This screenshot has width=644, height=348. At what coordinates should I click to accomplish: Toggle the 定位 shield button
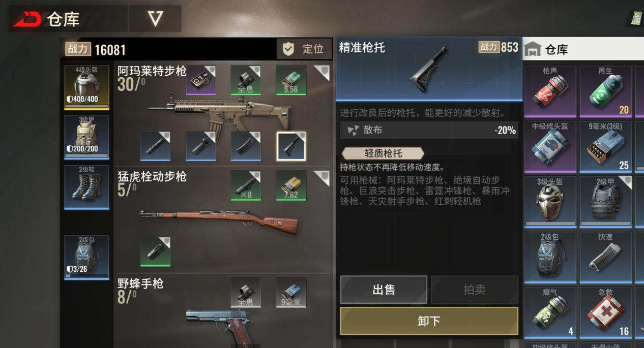pyautogui.click(x=304, y=49)
